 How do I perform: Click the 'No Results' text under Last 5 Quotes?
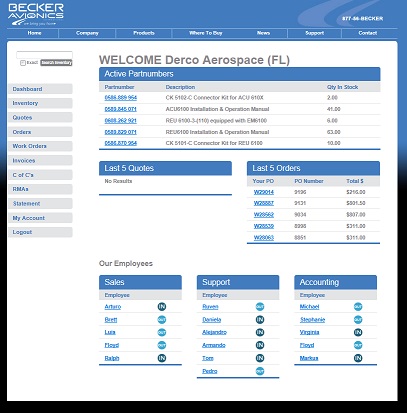(x=118, y=181)
